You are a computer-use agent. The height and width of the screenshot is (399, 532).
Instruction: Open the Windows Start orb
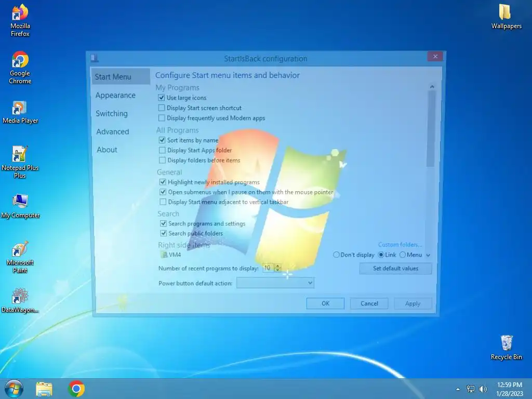click(x=14, y=389)
